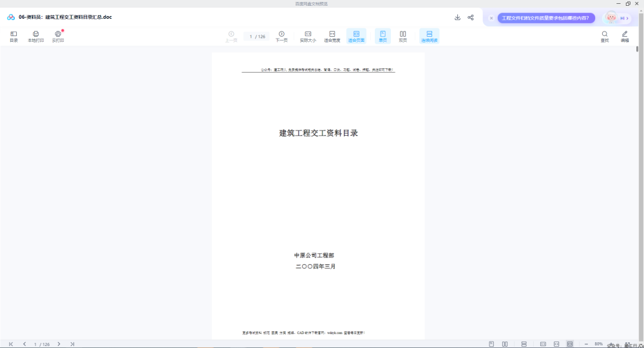Click fit page icon in status bar
The width and height of the screenshot is (644, 348).
[x=570, y=344]
